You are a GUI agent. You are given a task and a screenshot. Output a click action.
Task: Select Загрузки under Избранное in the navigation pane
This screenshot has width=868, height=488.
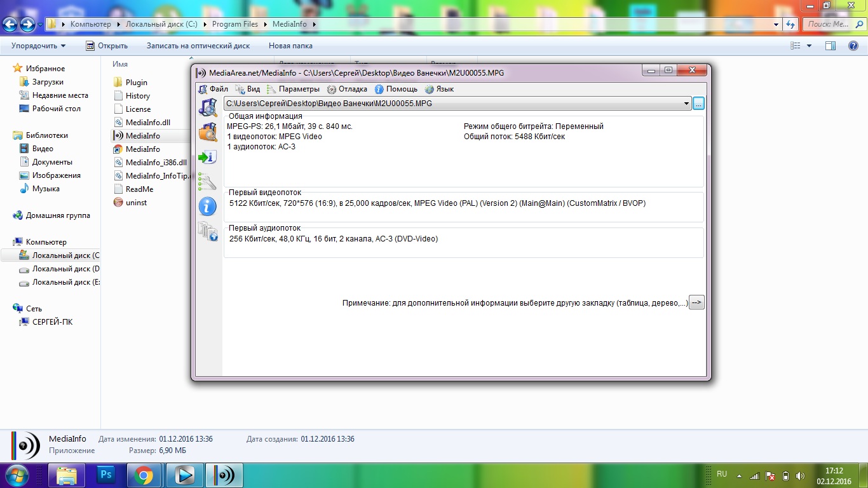click(41, 81)
